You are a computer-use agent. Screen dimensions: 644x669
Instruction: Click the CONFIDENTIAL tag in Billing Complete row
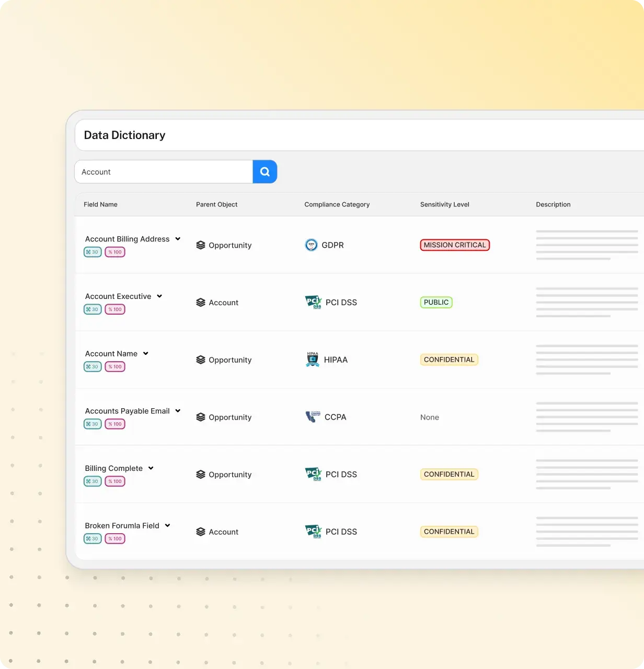449,474
